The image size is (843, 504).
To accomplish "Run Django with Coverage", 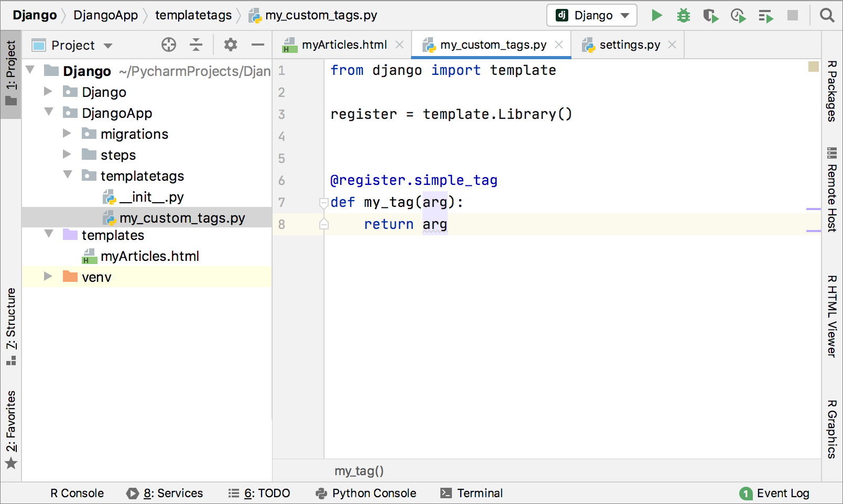I will tap(711, 16).
